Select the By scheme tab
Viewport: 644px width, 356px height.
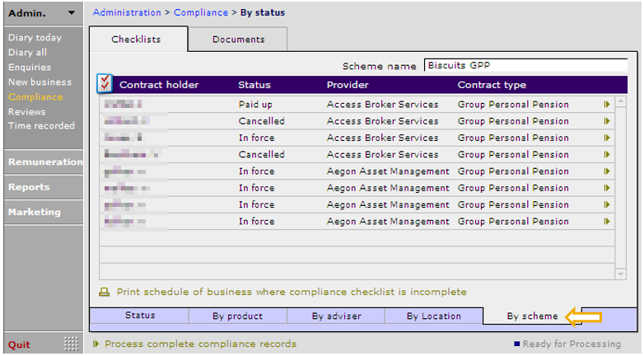pos(532,316)
